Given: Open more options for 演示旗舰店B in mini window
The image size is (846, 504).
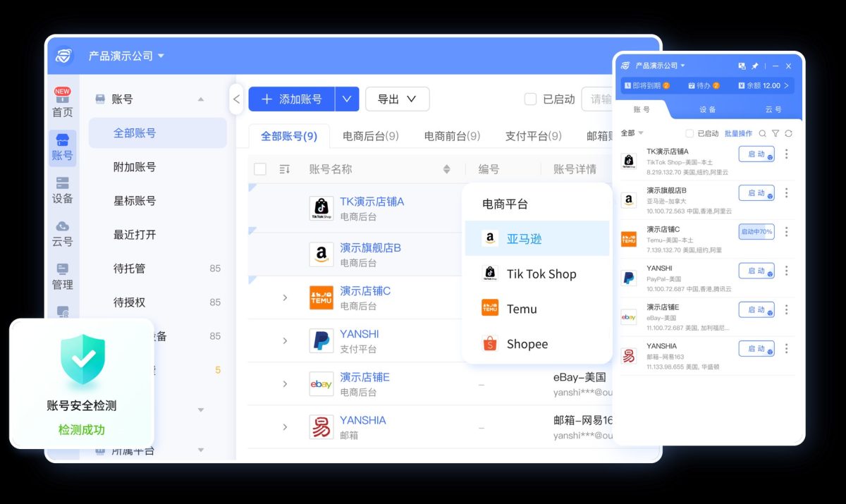Looking at the screenshot, I should coord(787,192).
